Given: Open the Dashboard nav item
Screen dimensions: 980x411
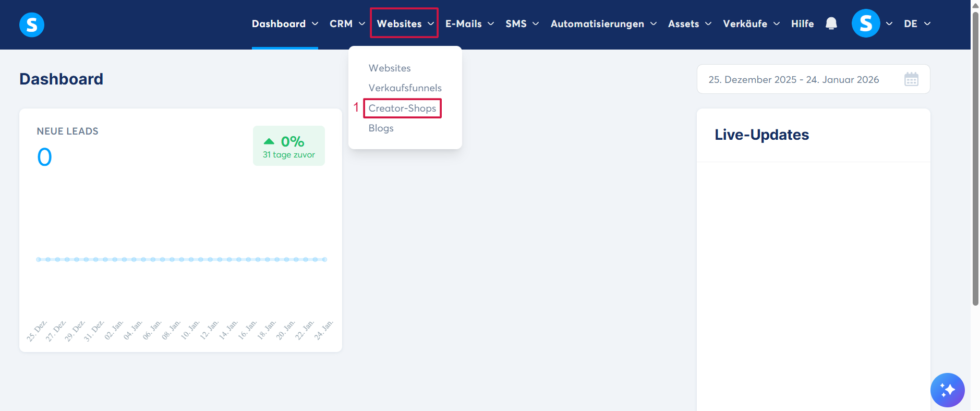Looking at the screenshot, I should point(279,23).
